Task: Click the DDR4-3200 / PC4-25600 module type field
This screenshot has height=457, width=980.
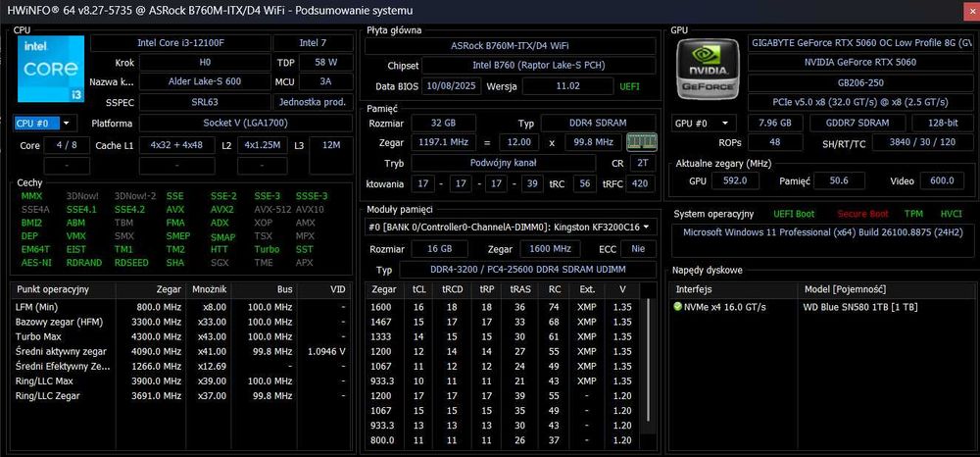Action: coord(527,270)
